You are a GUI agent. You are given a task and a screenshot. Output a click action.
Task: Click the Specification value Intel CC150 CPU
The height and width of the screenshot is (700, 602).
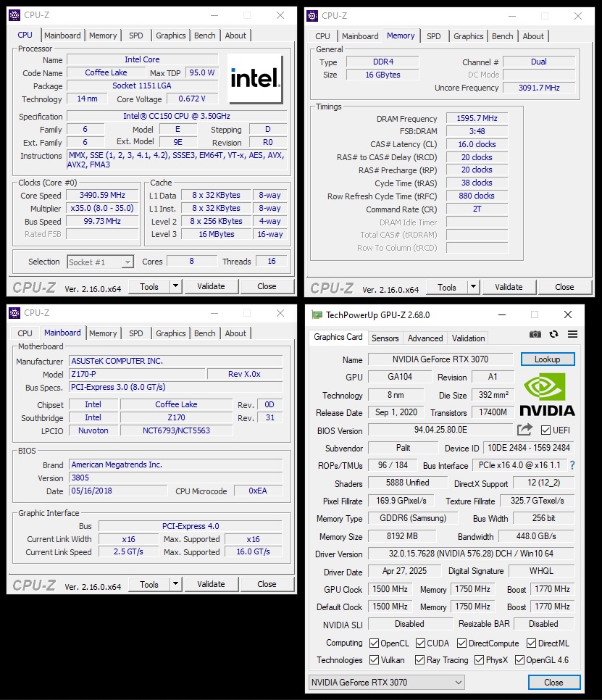pyautogui.click(x=177, y=116)
